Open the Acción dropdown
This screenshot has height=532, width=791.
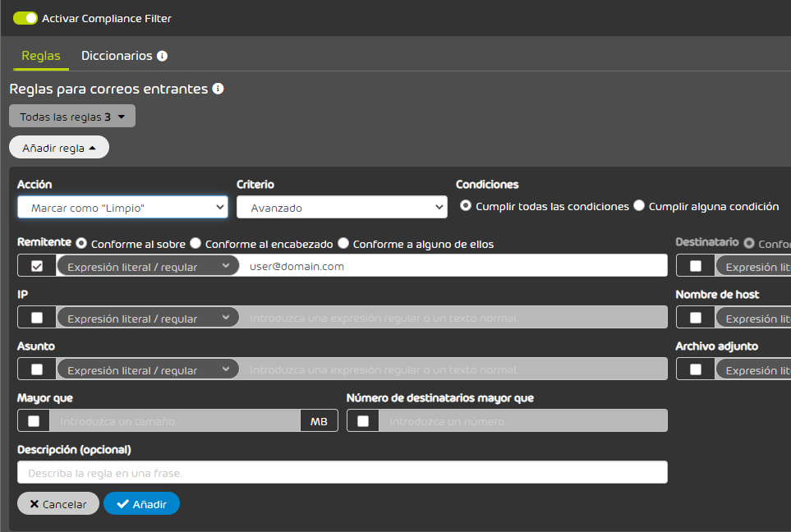tap(122, 207)
